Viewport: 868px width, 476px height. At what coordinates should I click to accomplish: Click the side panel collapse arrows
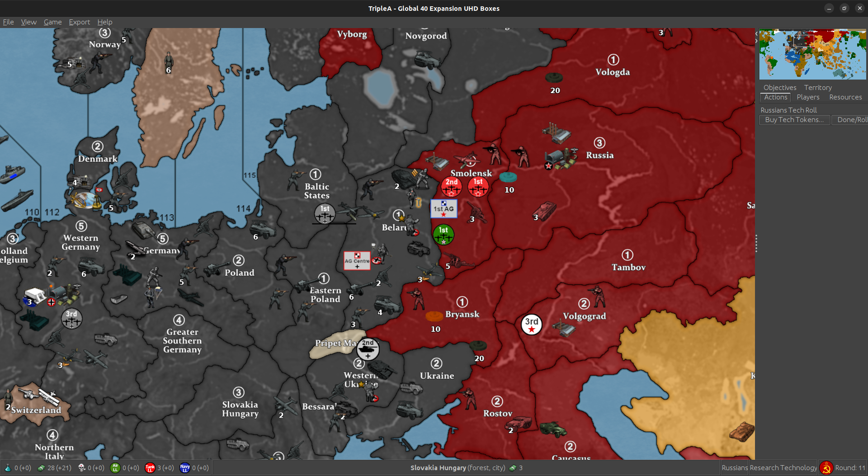(x=756, y=37)
